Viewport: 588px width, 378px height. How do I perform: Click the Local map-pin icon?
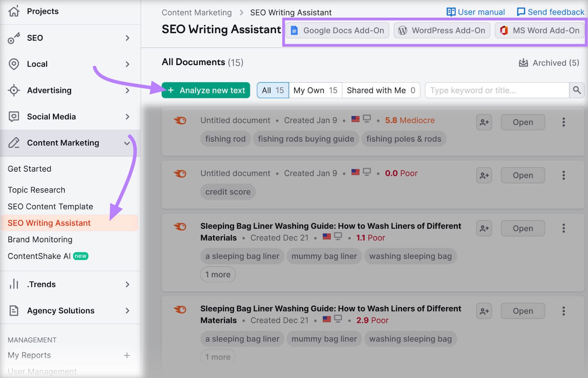[x=14, y=64]
